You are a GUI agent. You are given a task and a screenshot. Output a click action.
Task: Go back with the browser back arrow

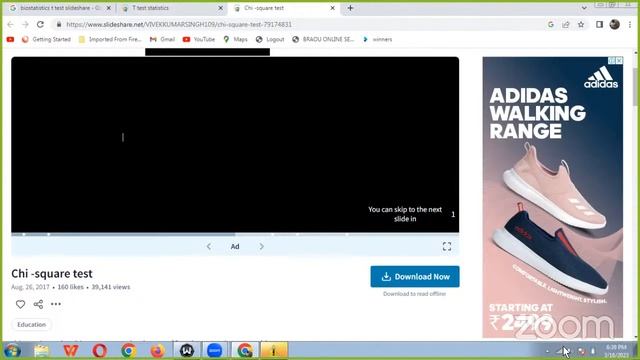pyautogui.click(x=11, y=24)
